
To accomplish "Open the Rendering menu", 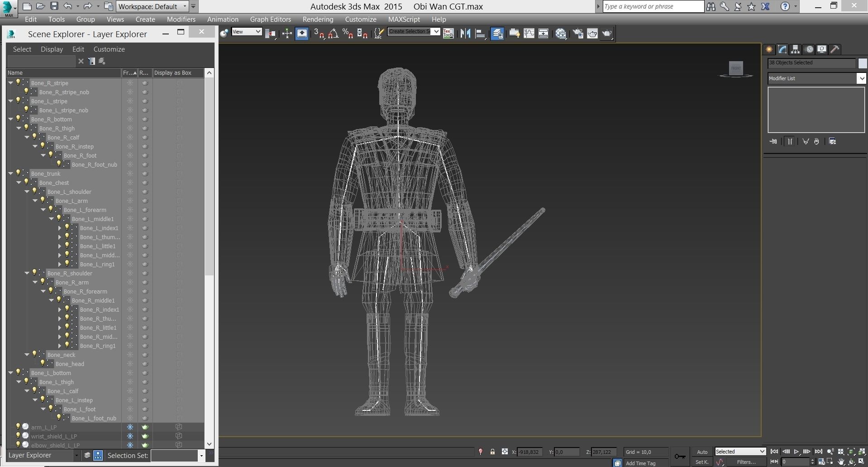I will 318,19.
